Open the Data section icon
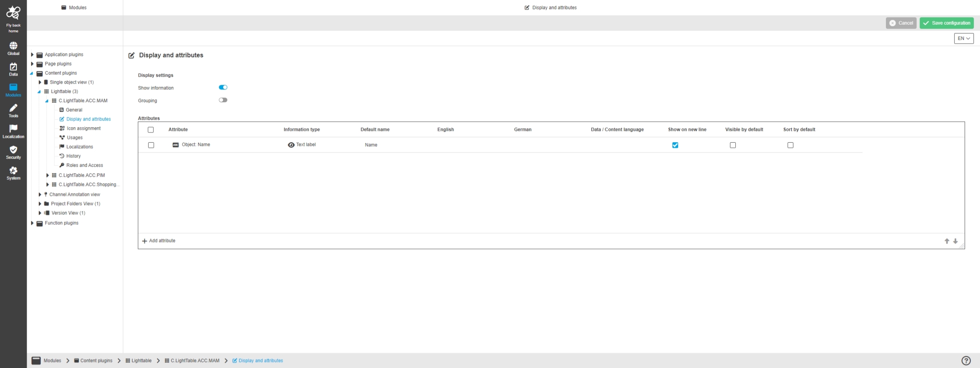Image resolution: width=980 pixels, height=368 pixels. click(13, 67)
